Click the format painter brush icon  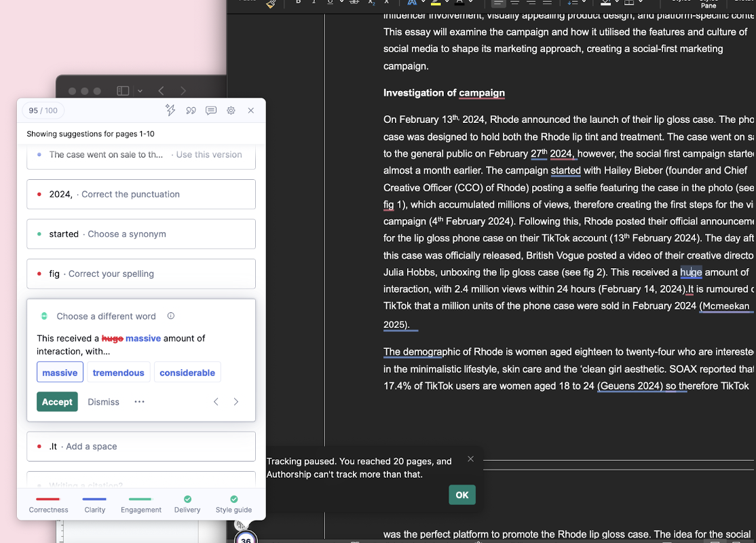pos(271,3)
